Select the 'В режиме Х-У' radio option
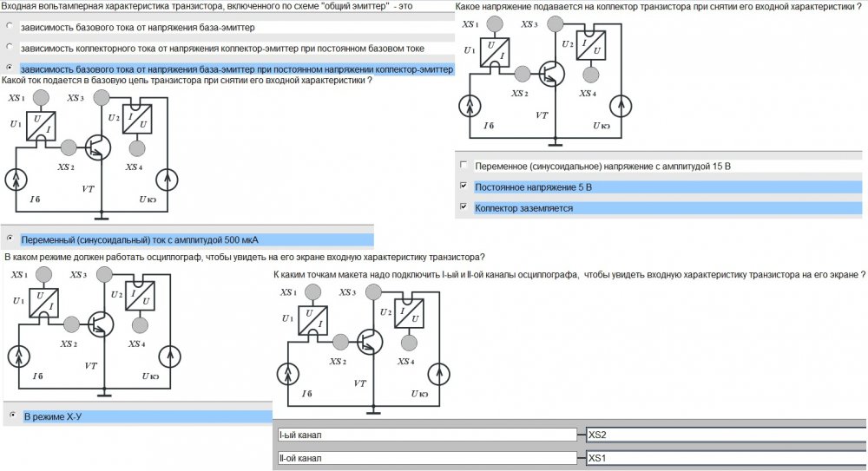 tap(12, 415)
